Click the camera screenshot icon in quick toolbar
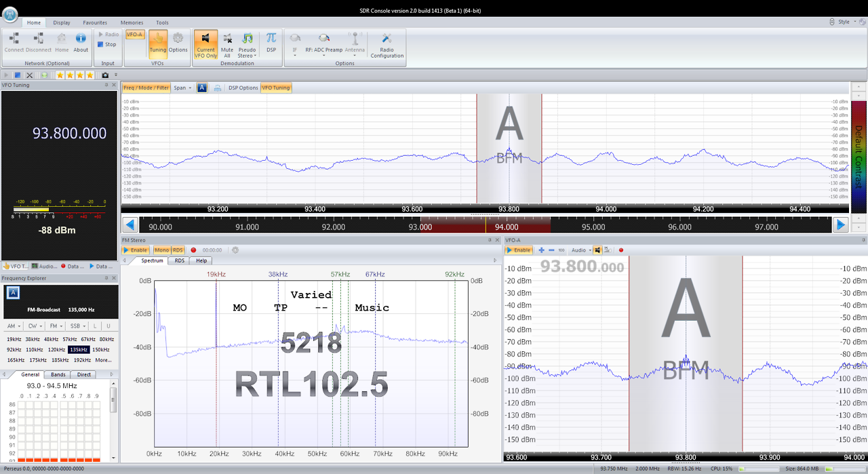The height and width of the screenshot is (474, 868). (x=105, y=75)
